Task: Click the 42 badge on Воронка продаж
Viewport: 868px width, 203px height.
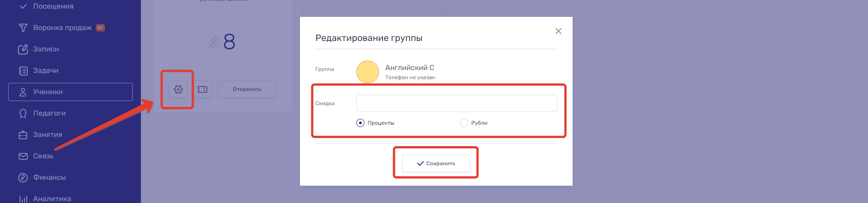Action: click(x=100, y=28)
